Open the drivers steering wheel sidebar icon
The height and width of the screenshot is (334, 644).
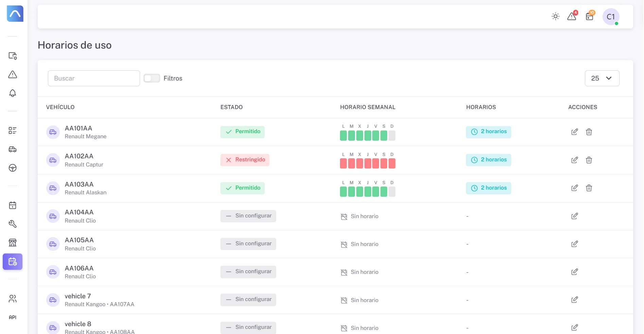click(x=13, y=168)
